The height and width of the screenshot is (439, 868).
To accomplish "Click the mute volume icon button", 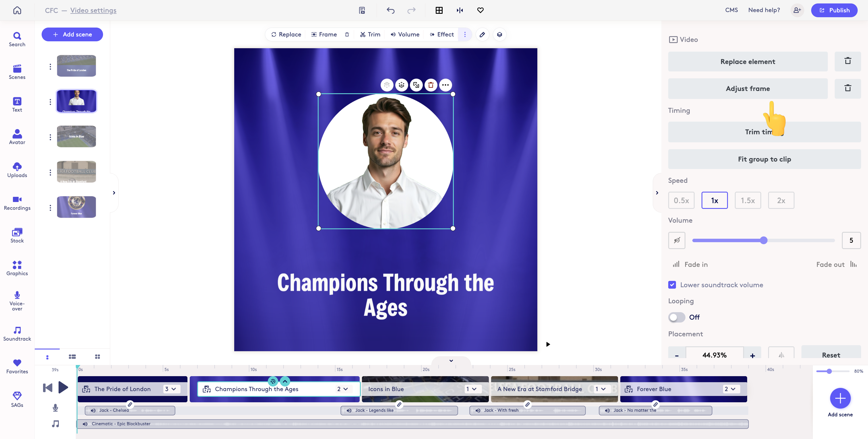I will [x=677, y=240].
